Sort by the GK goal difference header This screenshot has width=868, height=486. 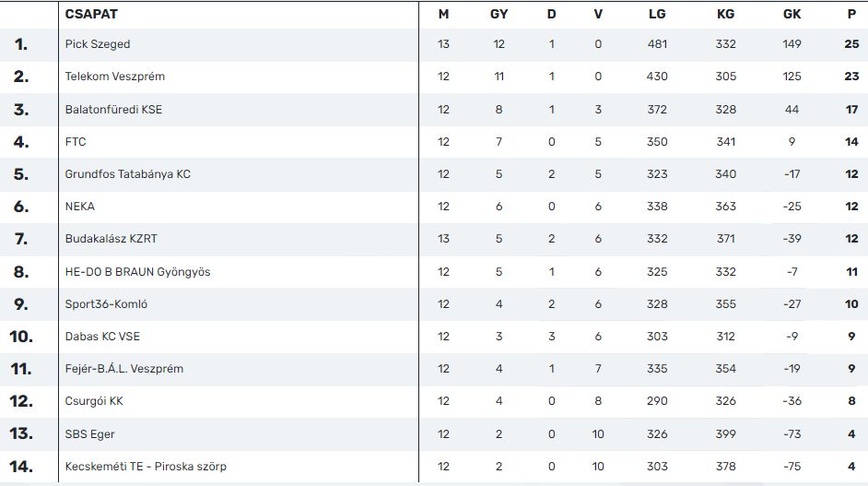point(792,15)
